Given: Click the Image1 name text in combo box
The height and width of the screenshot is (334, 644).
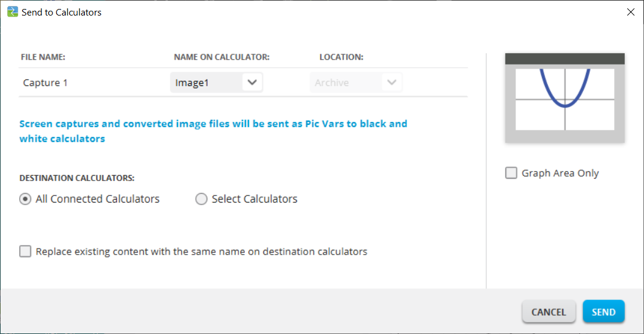Looking at the screenshot, I should coord(192,83).
